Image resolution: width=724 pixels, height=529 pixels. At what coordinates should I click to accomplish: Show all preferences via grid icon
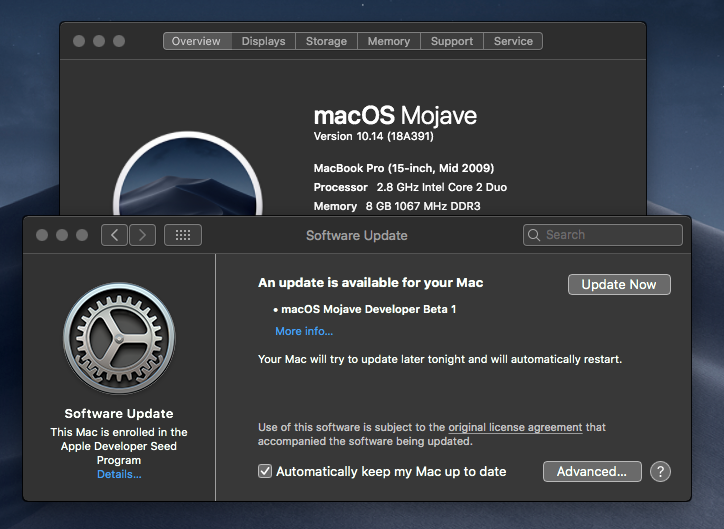pos(183,235)
